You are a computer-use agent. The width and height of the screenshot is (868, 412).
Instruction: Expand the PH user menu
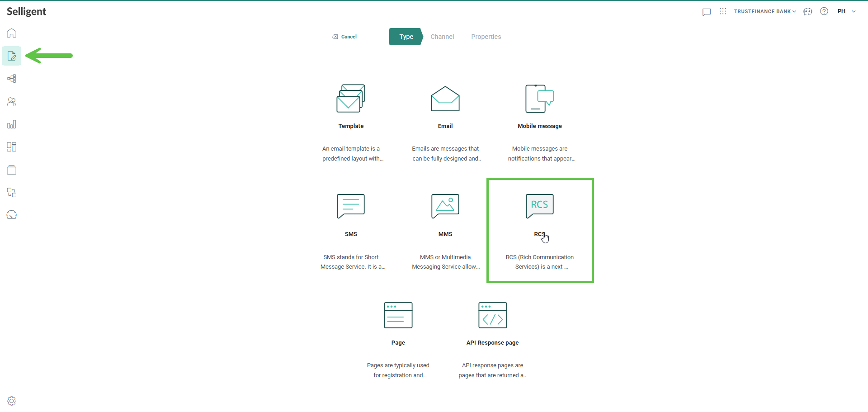[x=846, y=11]
